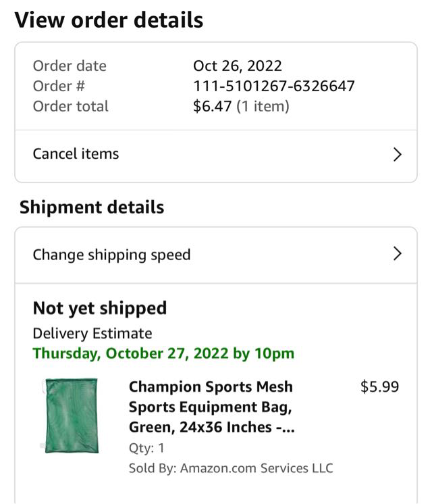This screenshot has height=504, width=432.
Task: Tap the green mesh bag product image
Action: (71, 415)
